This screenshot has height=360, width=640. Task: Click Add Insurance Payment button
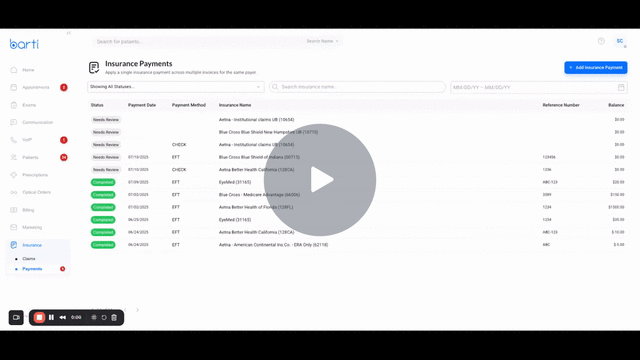pyautogui.click(x=596, y=67)
